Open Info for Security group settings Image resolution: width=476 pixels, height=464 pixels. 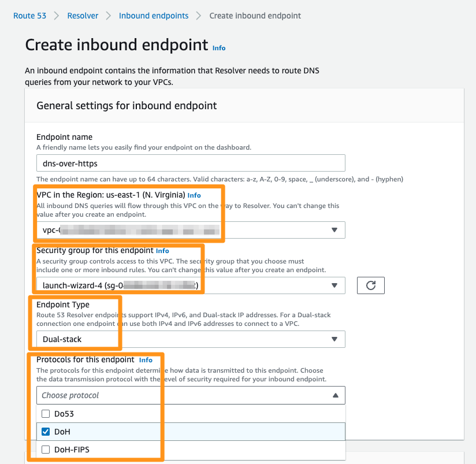(x=162, y=250)
